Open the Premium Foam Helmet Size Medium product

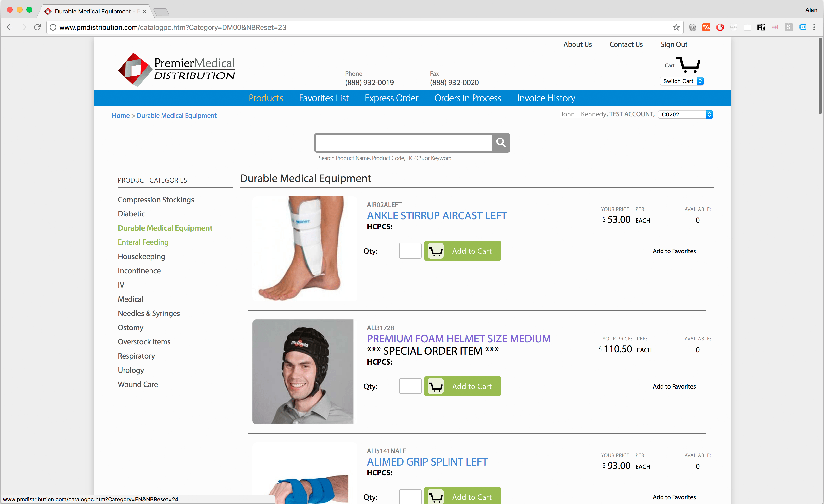click(x=459, y=339)
